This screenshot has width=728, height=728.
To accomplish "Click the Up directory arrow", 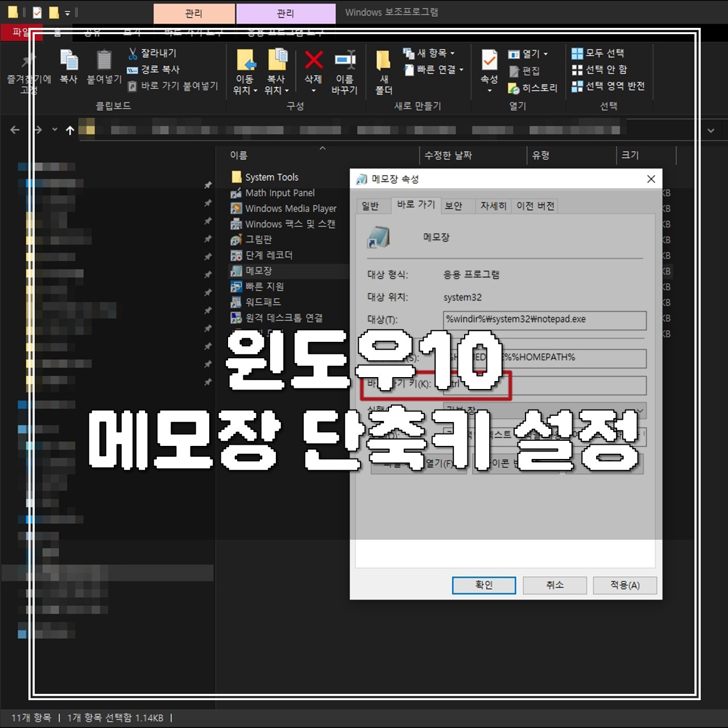I will pos(70,130).
